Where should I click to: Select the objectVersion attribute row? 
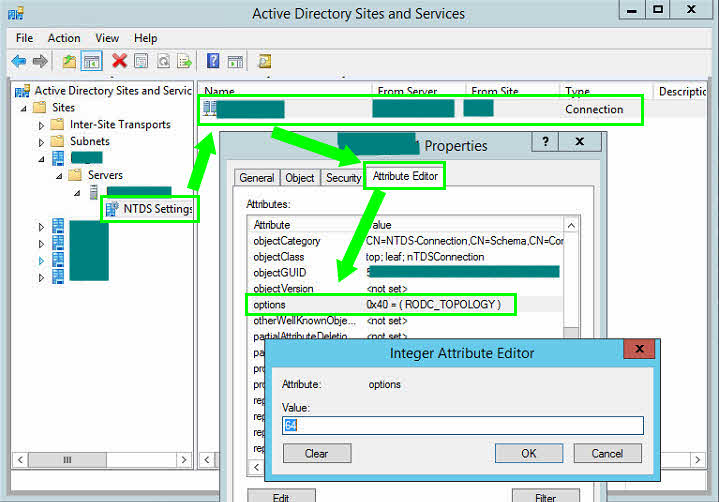pyautogui.click(x=406, y=289)
